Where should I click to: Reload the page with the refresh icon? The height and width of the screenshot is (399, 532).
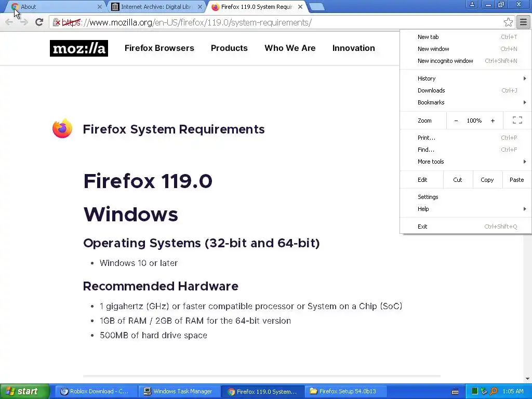click(39, 22)
